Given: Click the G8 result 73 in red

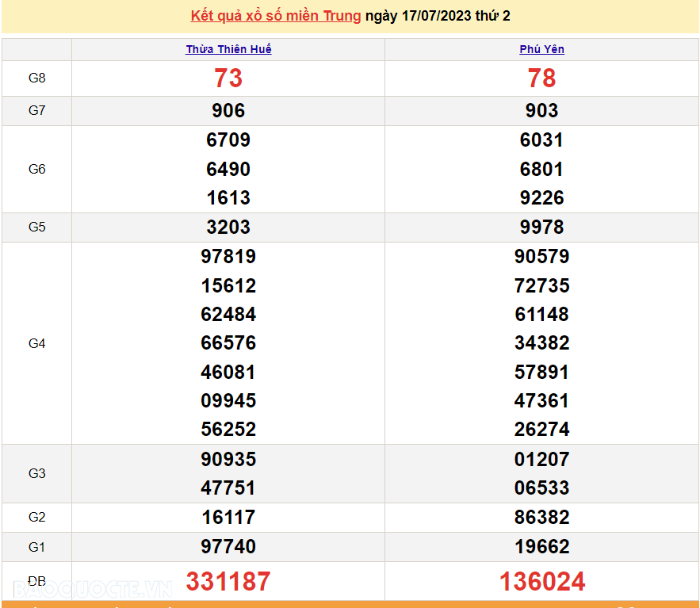Looking at the screenshot, I should tap(228, 78).
